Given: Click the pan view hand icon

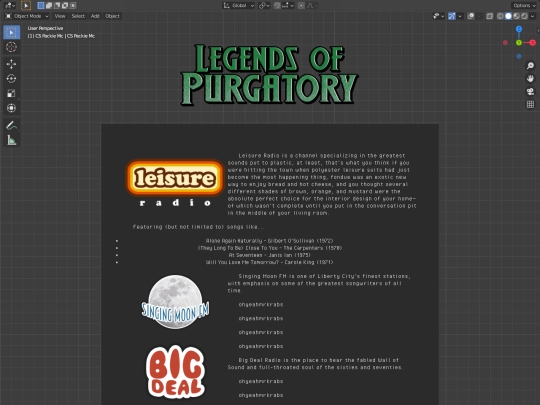Looking at the screenshot, I should tap(530, 79).
